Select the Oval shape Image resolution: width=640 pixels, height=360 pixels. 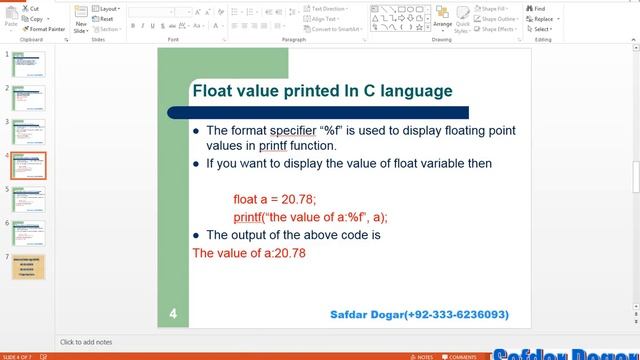click(x=410, y=9)
